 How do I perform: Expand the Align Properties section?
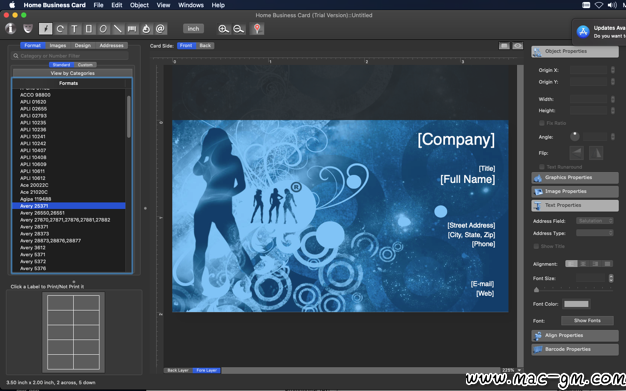pos(575,335)
